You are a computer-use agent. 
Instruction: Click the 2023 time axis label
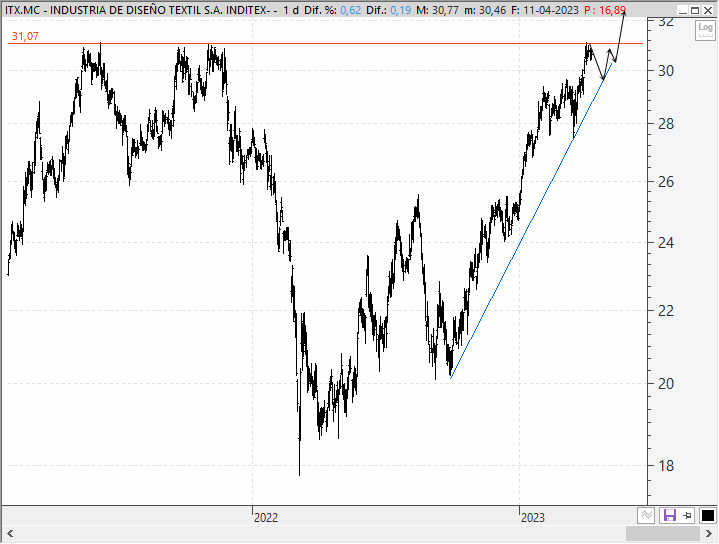coord(533,518)
